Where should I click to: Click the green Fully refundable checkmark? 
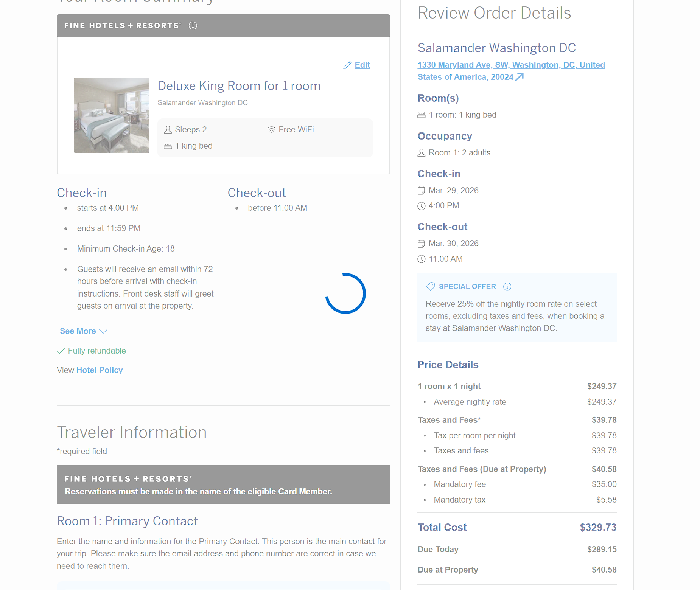click(x=61, y=351)
